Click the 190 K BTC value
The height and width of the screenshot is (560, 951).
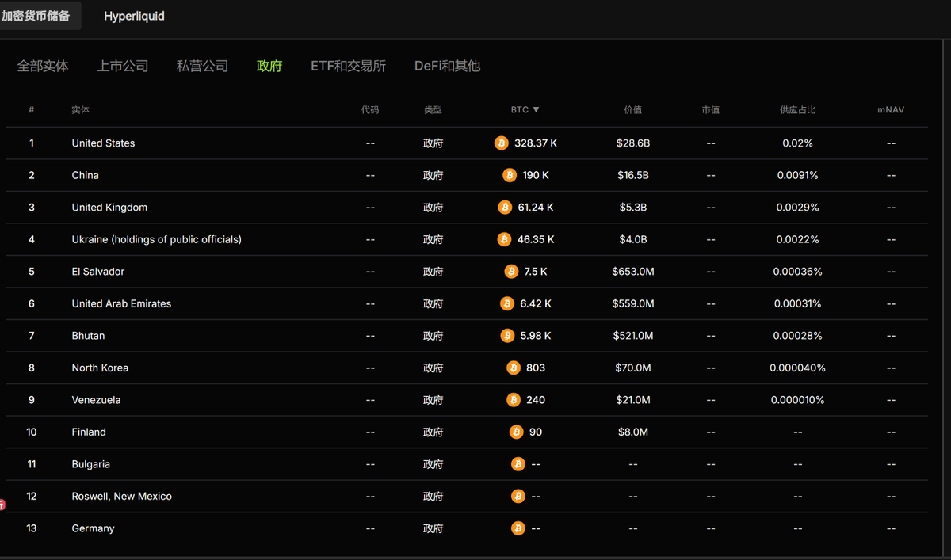pos(536,175)
